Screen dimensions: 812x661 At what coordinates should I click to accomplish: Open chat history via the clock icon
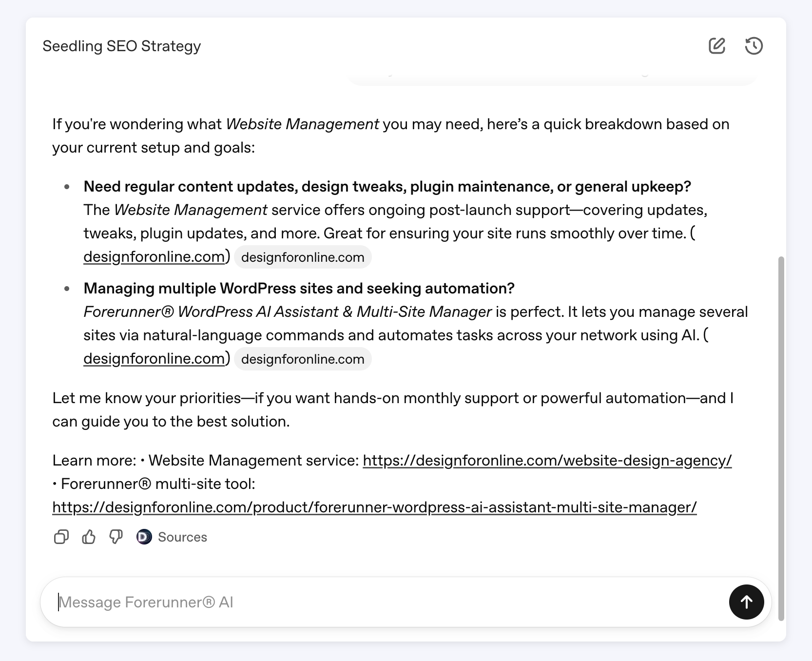[x=754, y=46]
